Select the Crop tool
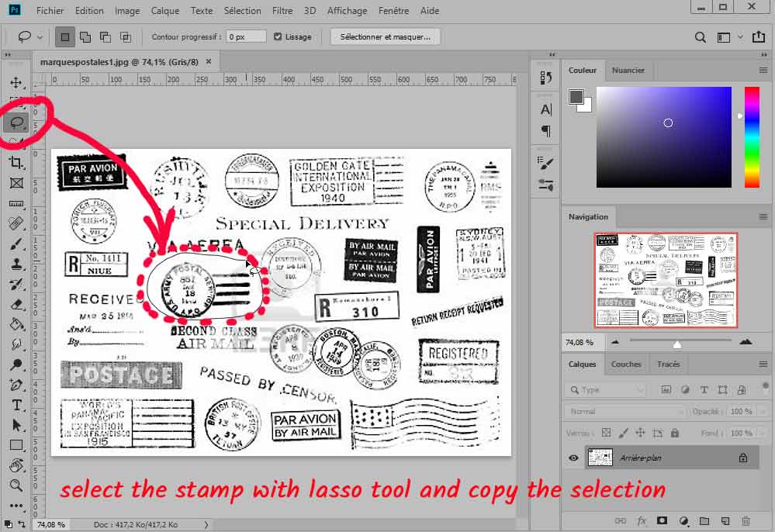The height and width of the screenshot is (532, 775). point(16,163)
